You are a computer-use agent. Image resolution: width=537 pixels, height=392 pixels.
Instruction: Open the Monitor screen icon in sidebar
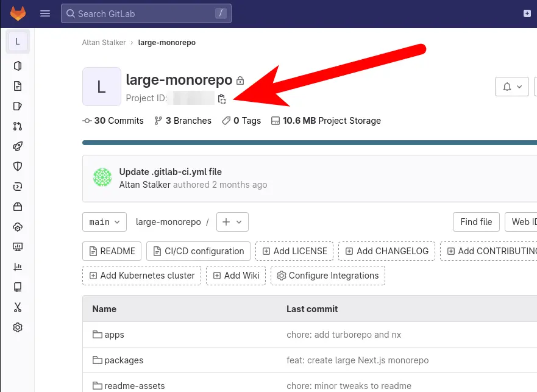click(x=17, y=247)
